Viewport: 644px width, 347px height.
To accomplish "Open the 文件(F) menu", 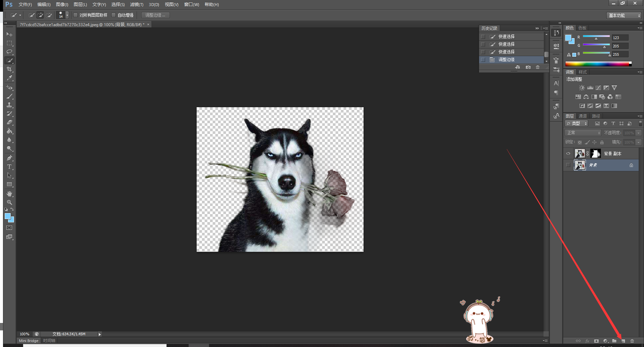I will click(x=25, y=4).
